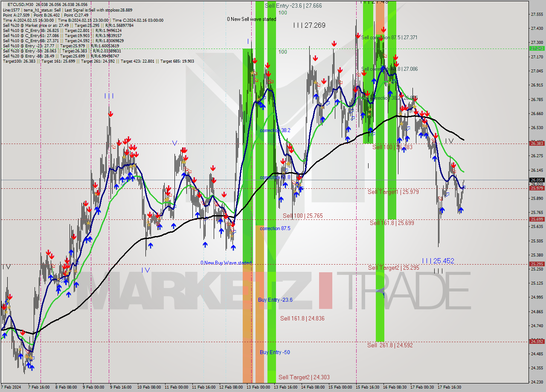Select the 'Buy Entry -23.6' label
546x392 pixels.
[x=275, y=300]
